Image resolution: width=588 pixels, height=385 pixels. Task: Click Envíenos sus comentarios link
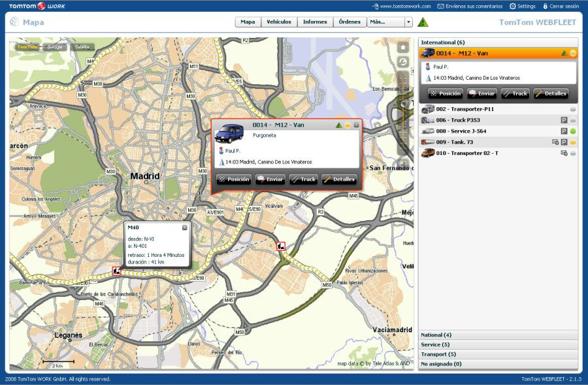pos(470,6)
